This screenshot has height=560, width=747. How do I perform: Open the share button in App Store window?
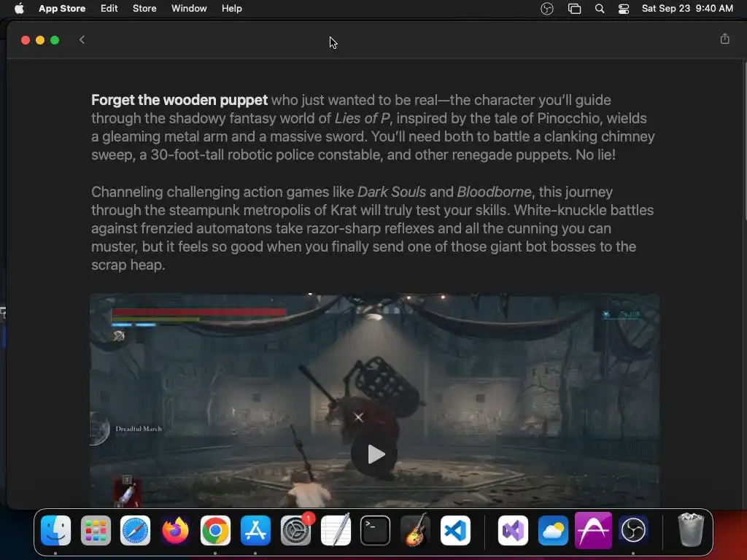pyautogui.click(x=724, y=39)
